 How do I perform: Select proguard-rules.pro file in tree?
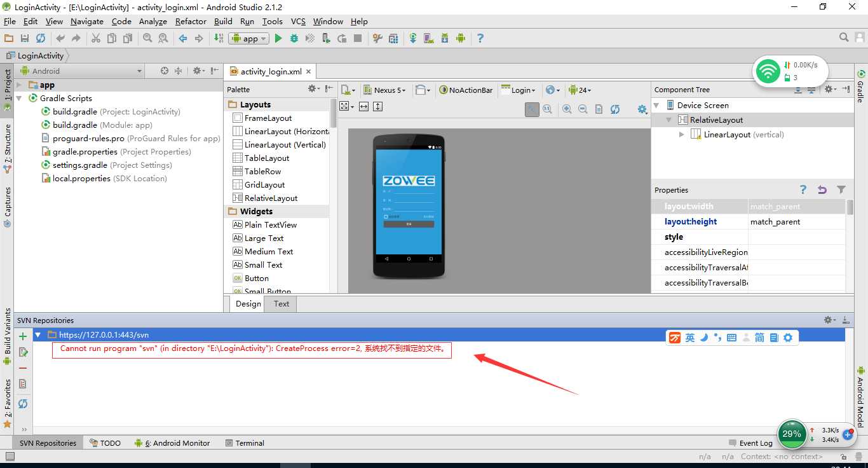click(130, 138)
